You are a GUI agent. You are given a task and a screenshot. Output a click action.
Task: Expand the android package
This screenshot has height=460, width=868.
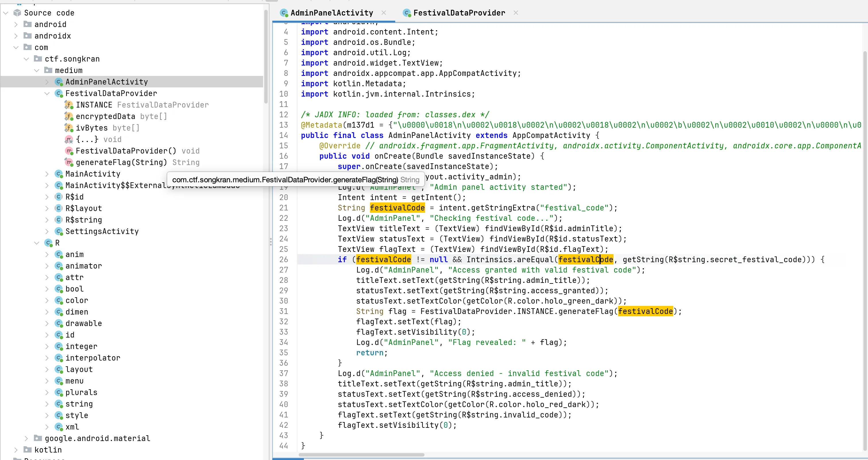coord(16,24)
